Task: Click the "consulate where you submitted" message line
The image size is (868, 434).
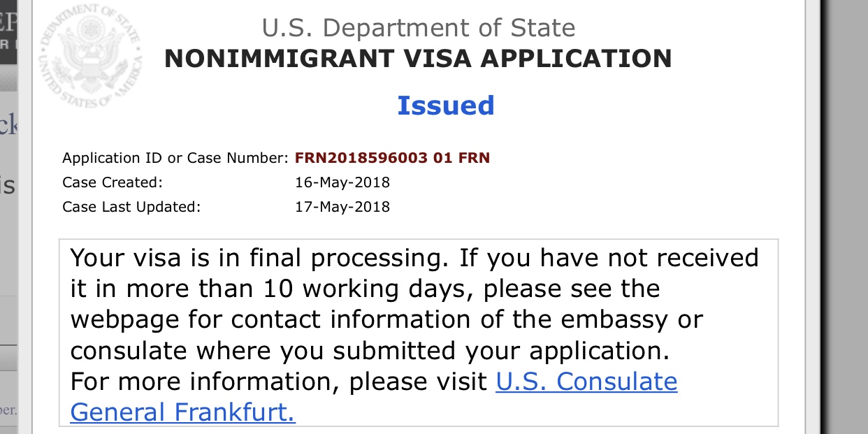Action: tap(369, 350)
